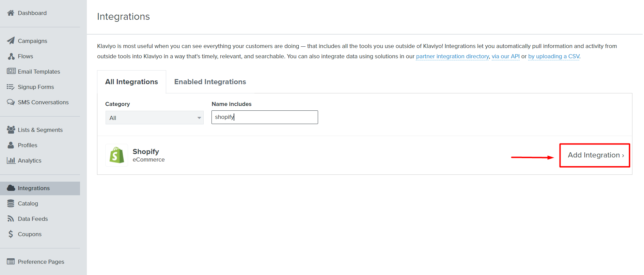Focus the Name includes search field
The image size is (644, 275).
click(x=265, y=117)
